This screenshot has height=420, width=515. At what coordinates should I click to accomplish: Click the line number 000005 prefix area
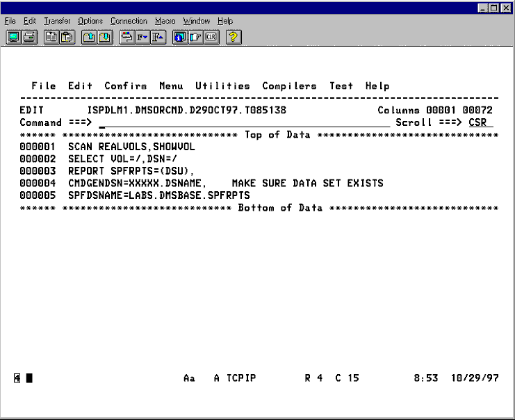pyautogui.click(x=37, y=196)
